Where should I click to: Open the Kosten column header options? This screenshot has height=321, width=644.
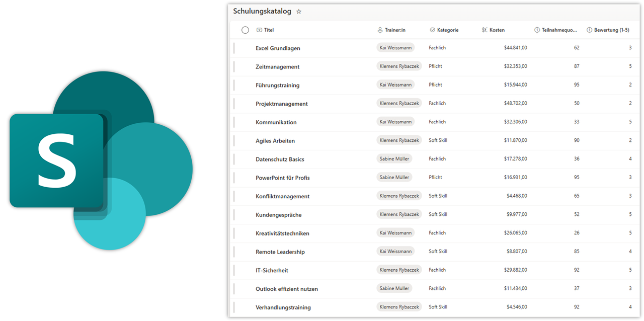[497, 30]
